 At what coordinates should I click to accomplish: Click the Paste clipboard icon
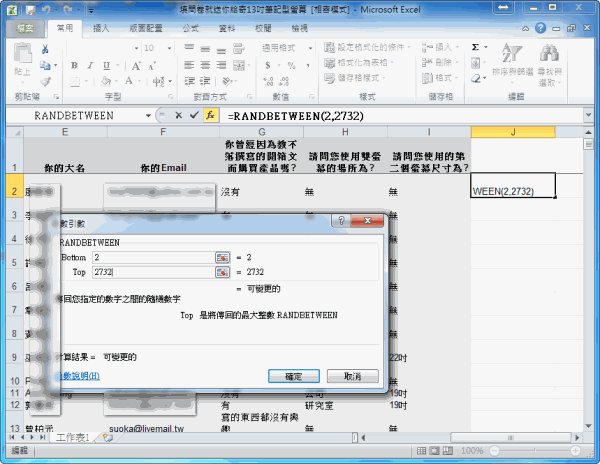pyautogui.click(x=23, y=53)
